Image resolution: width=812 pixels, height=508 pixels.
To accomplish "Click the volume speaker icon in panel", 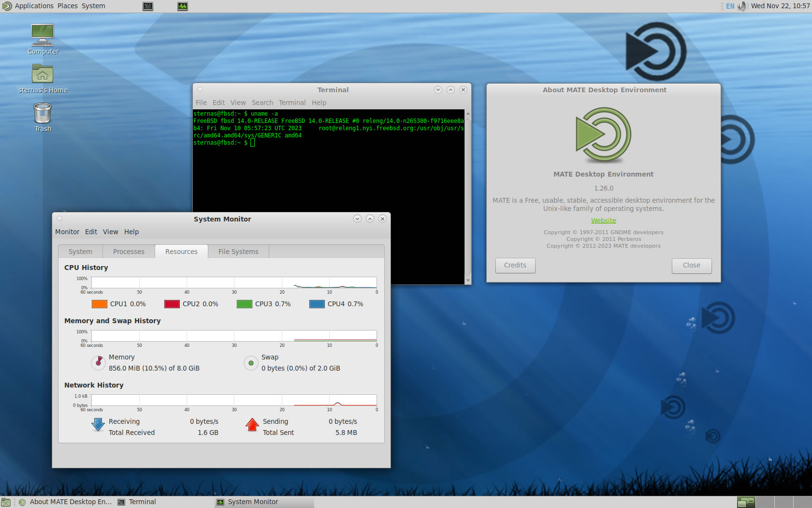I will tap(742, 6).
